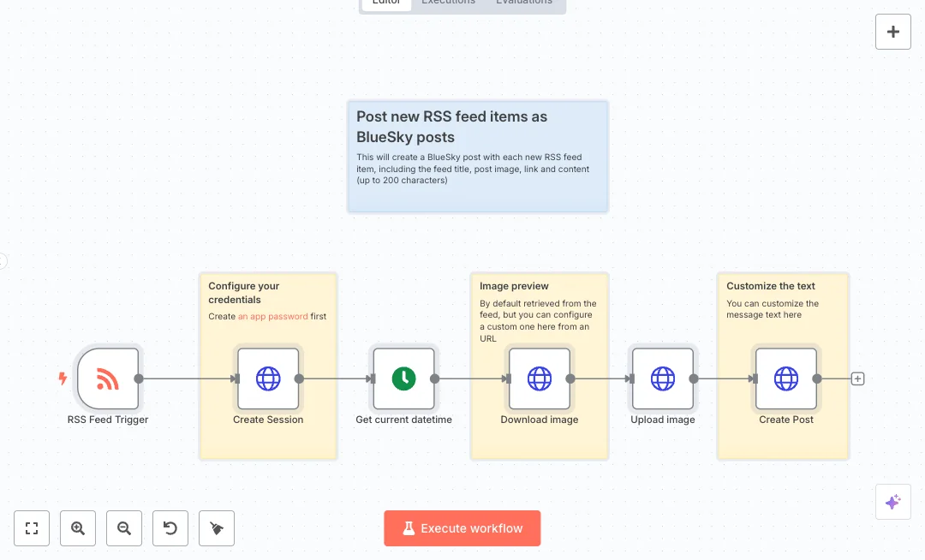This screenshot has height=560, width=925.
Task: Click the plus button to add a node
Action: click(x=892, y=32)
